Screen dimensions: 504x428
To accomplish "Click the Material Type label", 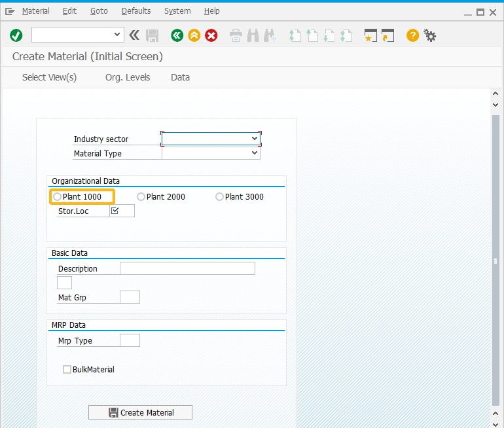I will [x=98, y=154].
